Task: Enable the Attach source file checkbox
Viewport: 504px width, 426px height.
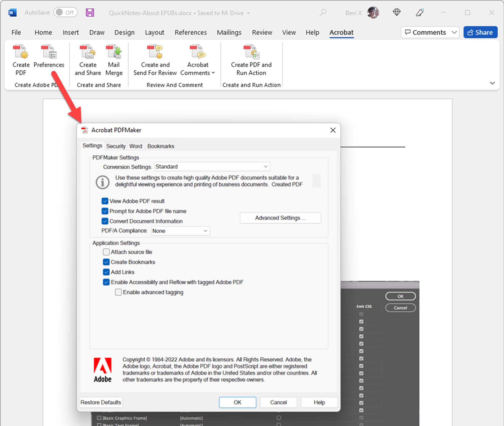Action: pos(106,252)
